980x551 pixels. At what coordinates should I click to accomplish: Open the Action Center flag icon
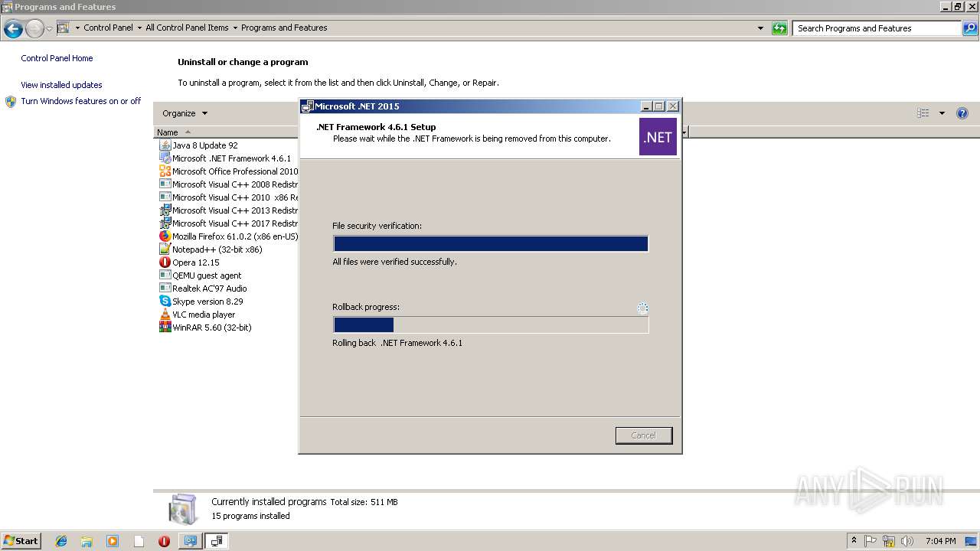point(871,541)
